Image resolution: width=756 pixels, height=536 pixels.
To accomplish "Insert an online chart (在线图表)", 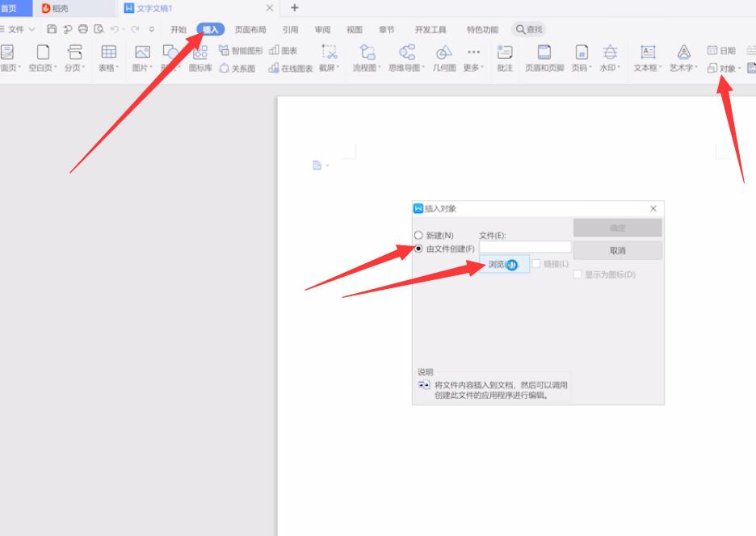I will point(290,68).
